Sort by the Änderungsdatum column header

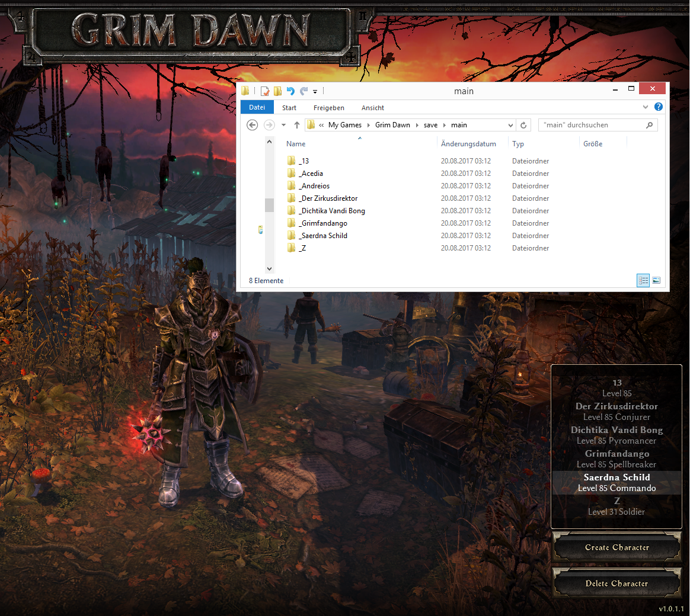468,144
